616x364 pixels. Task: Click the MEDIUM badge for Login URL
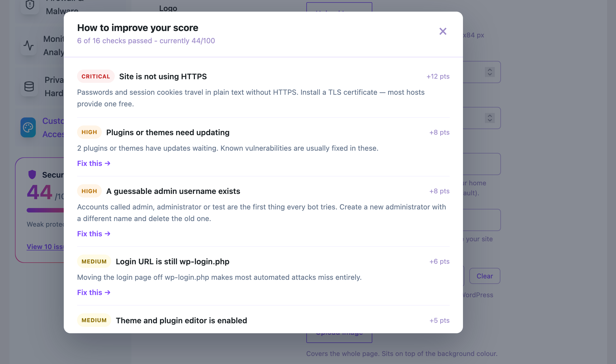[x=94, y=262]
